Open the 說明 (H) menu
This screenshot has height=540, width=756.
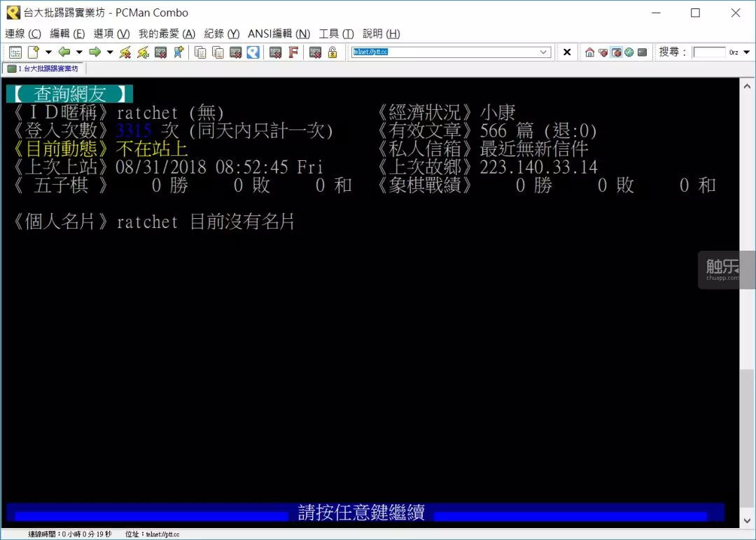click(381, 34)
